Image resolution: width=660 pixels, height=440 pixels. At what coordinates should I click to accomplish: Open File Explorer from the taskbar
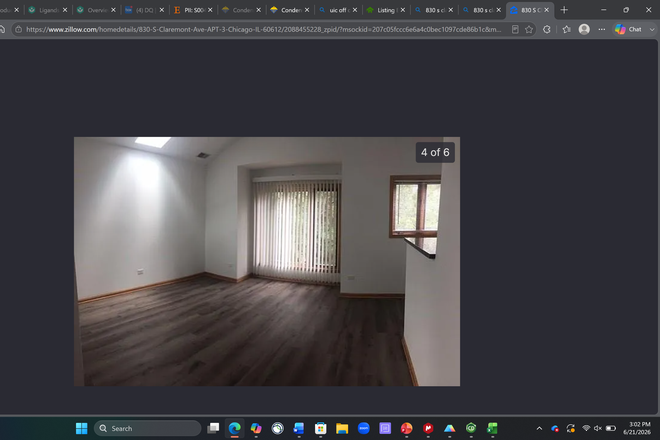pos(342,428)
